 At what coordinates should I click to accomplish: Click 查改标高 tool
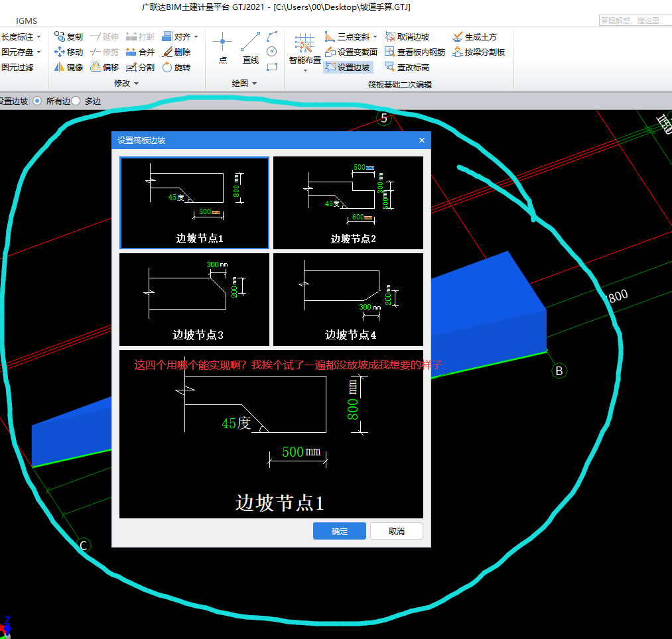pos(407,67)
